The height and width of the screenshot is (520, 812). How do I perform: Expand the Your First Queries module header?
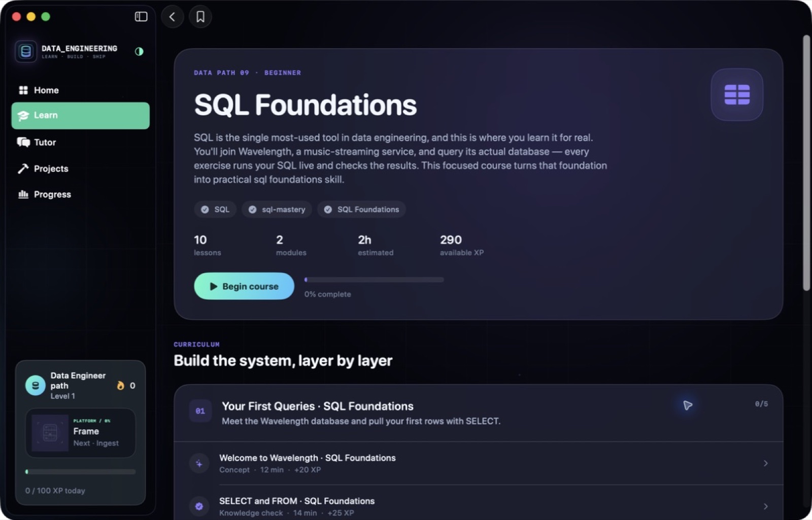pos(478,413)
